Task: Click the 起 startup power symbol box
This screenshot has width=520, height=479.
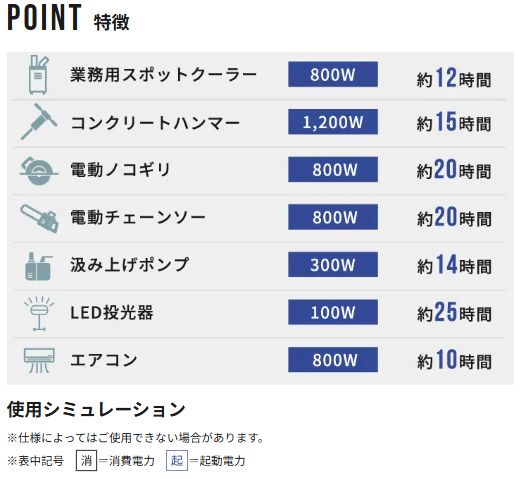Action: coord(177,460)
